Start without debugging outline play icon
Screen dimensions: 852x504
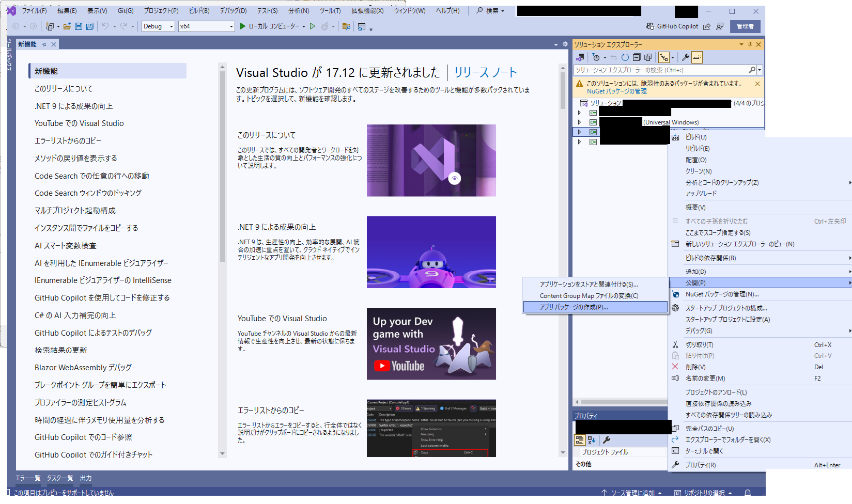pos(313,26)
